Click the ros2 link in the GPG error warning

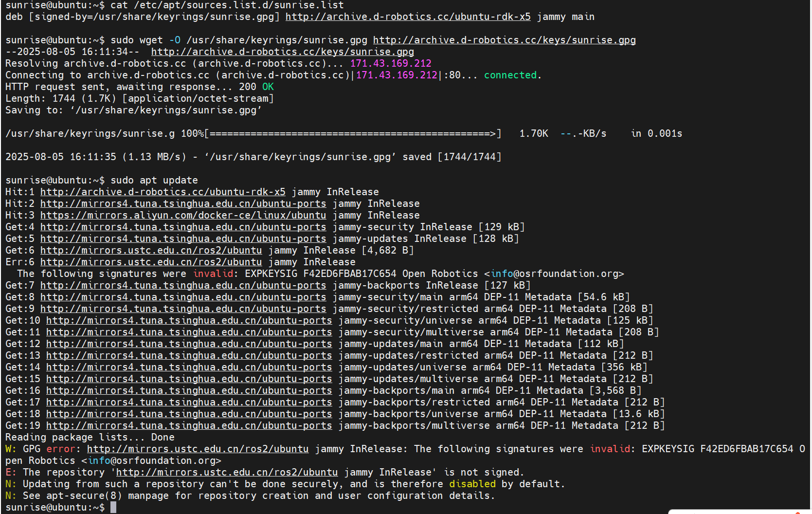[x=198, y=449]
